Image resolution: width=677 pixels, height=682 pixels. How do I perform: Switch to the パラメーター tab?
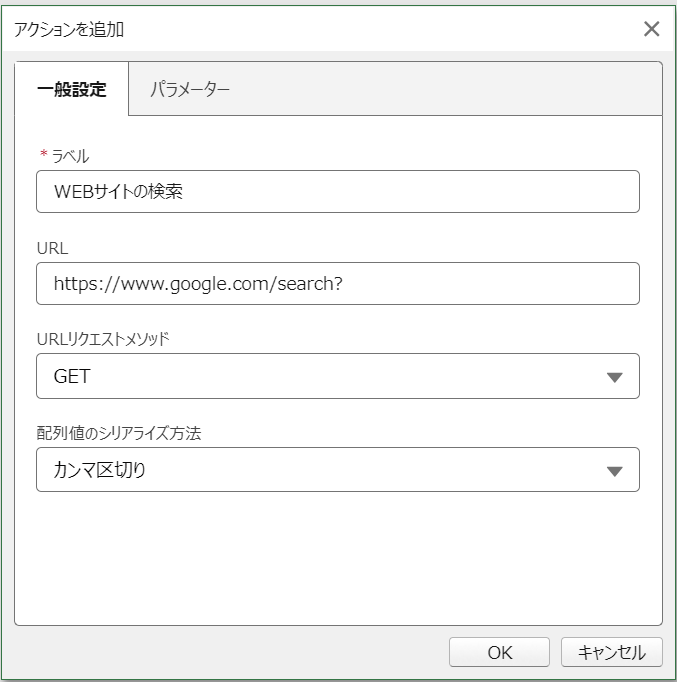190,89
